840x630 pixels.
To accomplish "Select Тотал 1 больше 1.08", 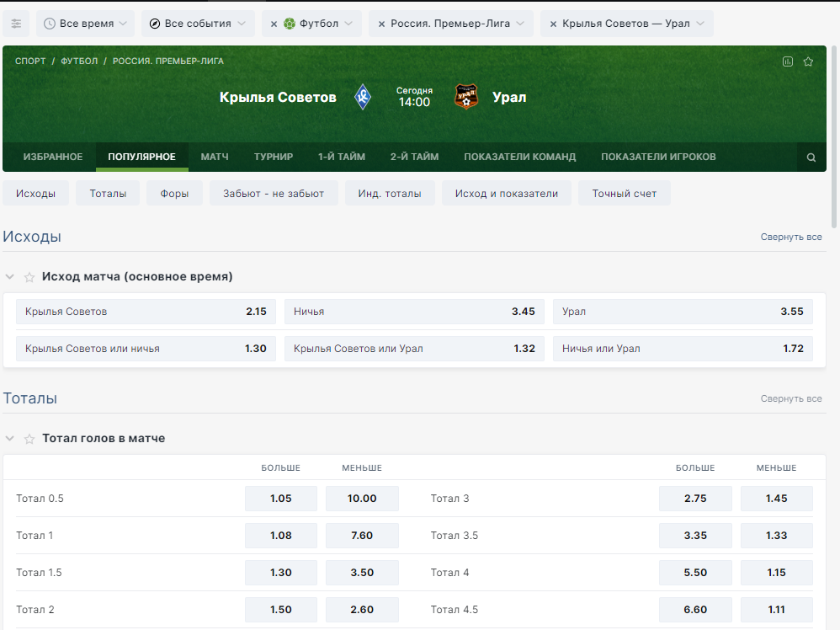I will (x=281, y=536).
